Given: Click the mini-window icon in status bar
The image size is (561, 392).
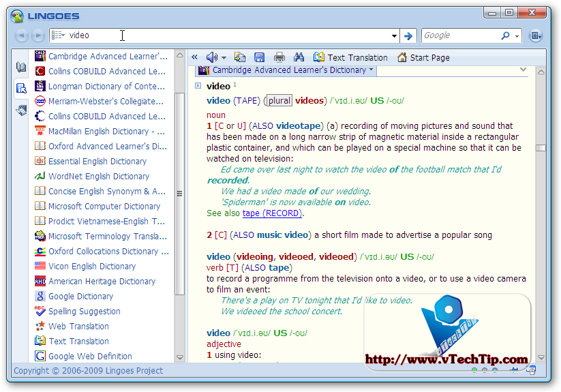Looking at the screenshot, I should tap(531, 370).
